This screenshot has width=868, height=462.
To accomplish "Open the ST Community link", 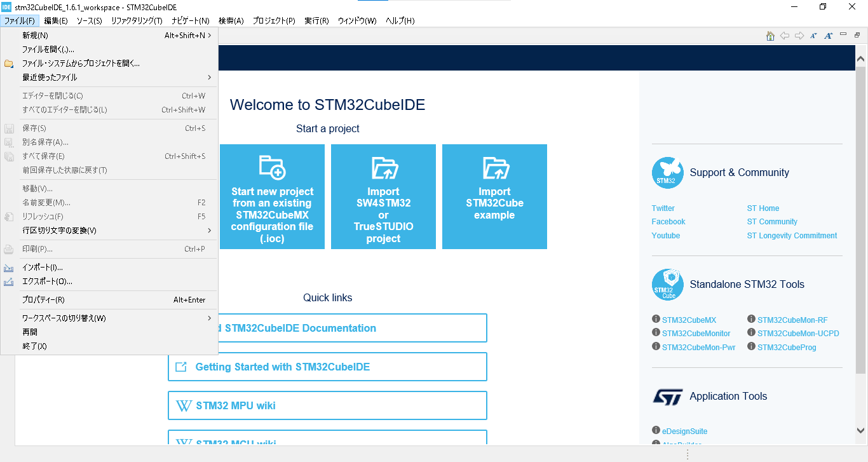I will [x=772, y=222].
